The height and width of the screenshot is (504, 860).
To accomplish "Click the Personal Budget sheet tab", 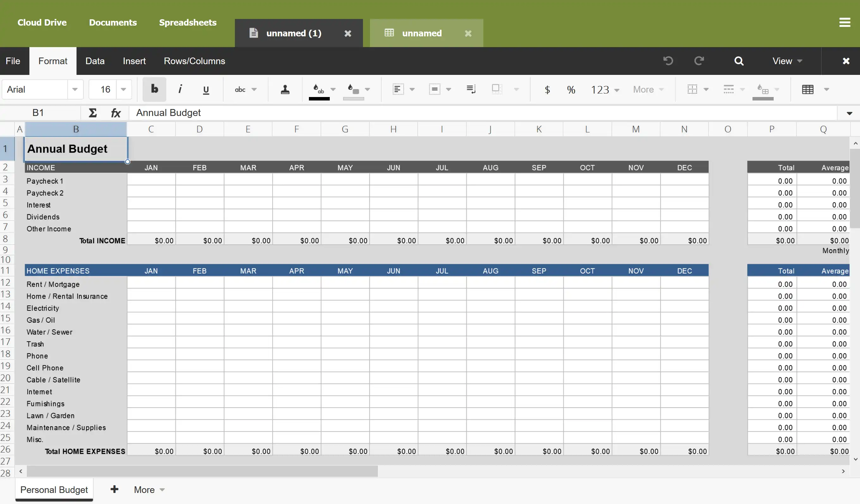I will [x=54, y=489].
